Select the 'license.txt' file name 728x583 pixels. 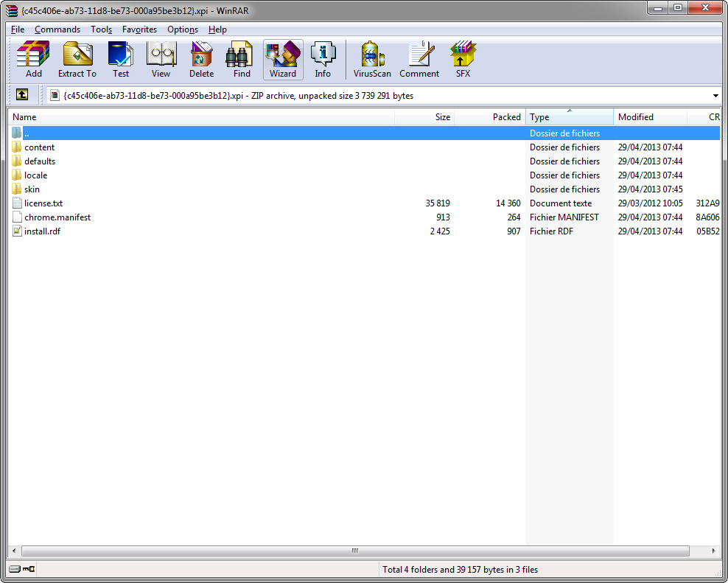(x=43, y=203)
